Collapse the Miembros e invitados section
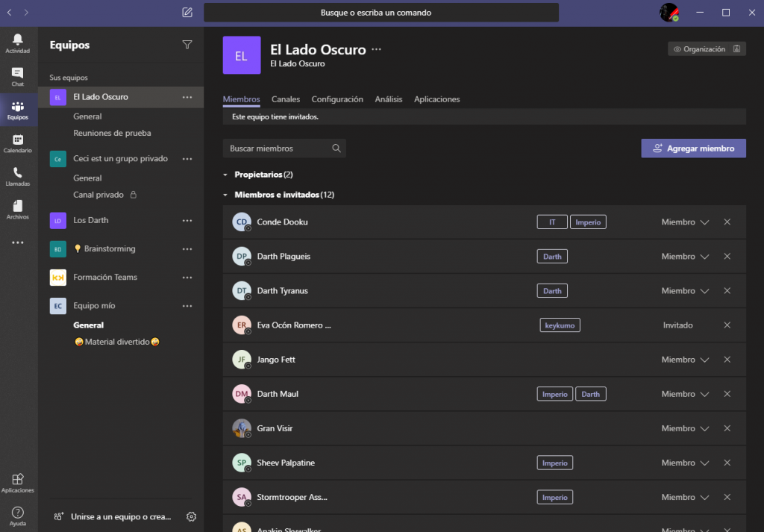Viewport: 764px width, 532px height. point(225,194)
